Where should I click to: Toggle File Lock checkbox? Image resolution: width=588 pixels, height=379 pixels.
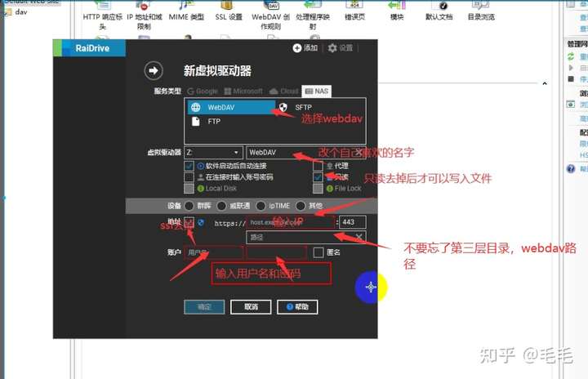318,188
